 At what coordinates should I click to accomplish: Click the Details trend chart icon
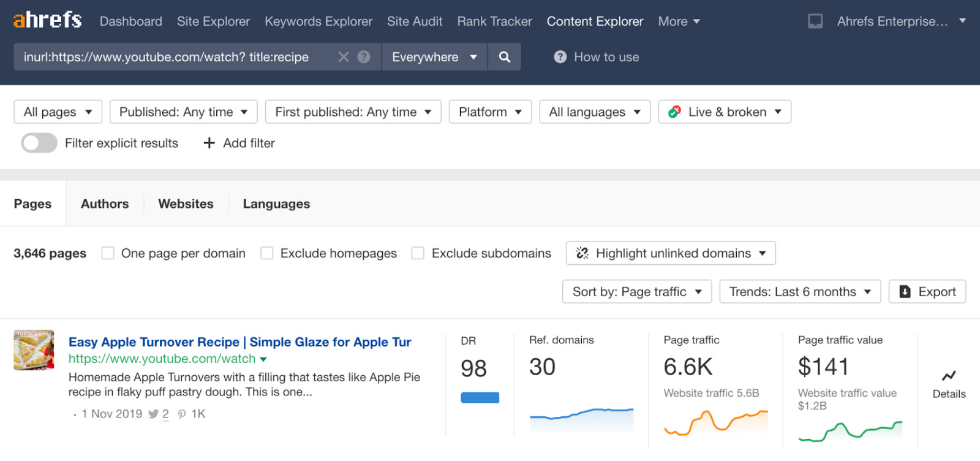tap(949, 376)
